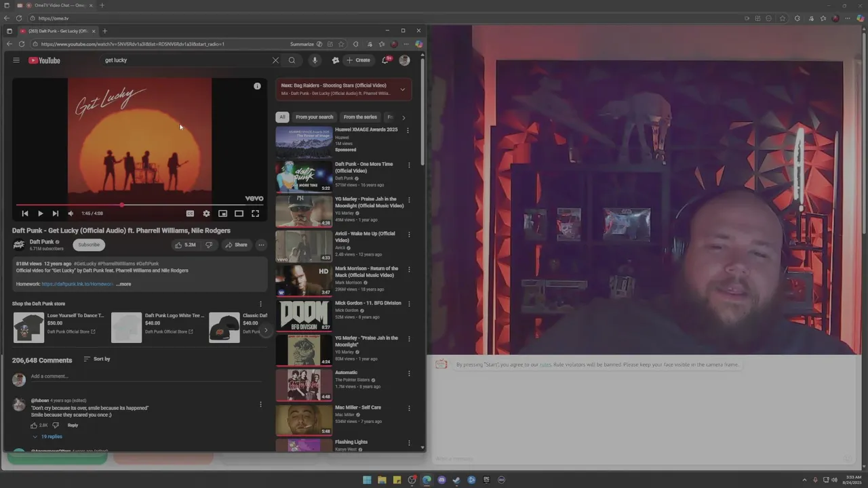Open options for Avicii Wake Me Up

409,235
